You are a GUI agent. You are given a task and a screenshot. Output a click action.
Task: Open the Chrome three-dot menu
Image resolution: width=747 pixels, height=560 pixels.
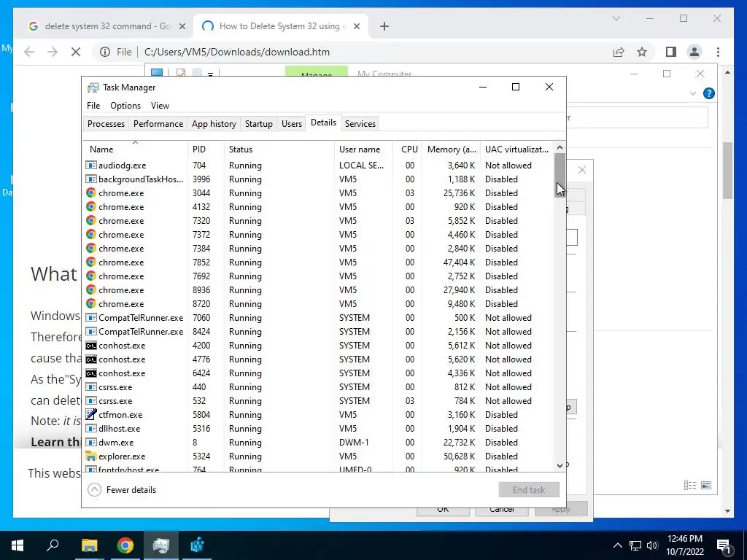click(718, 52)
